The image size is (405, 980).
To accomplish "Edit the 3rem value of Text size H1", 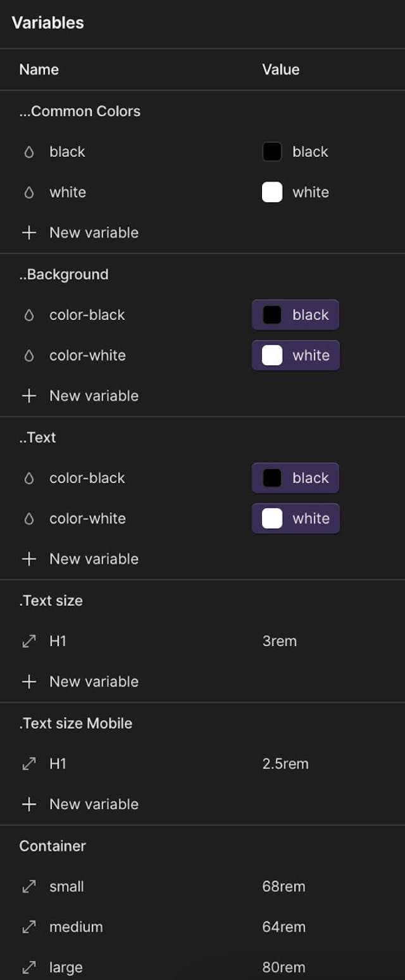I will pyautogui.click(x=280, y=641).
